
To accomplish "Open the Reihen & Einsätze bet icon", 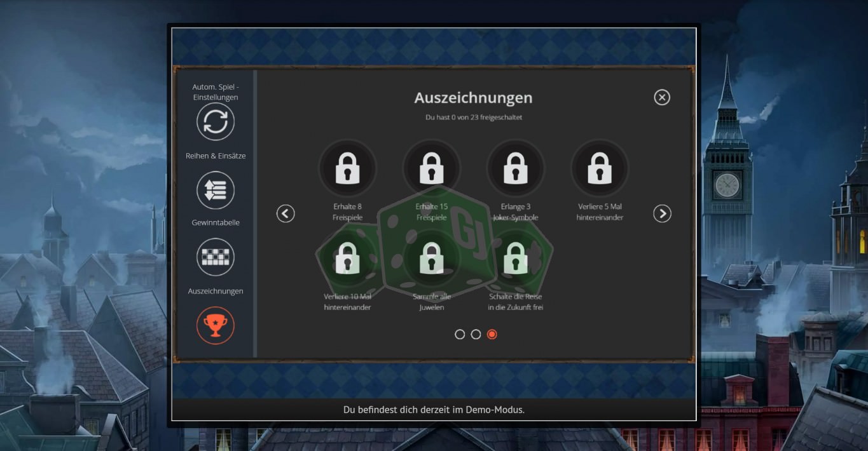I will click(x=216, y=190).
